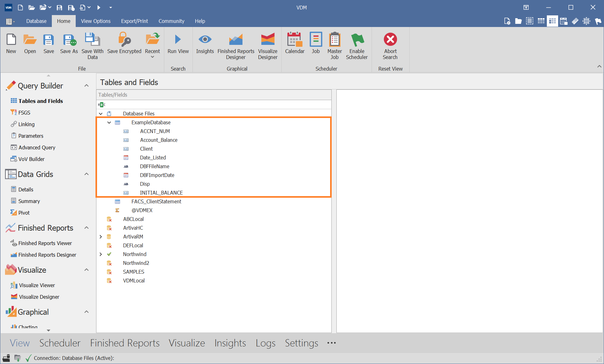The image size is (604, 364).
Task: Select the ACCNT_NUM field
Action: (155, 131)
